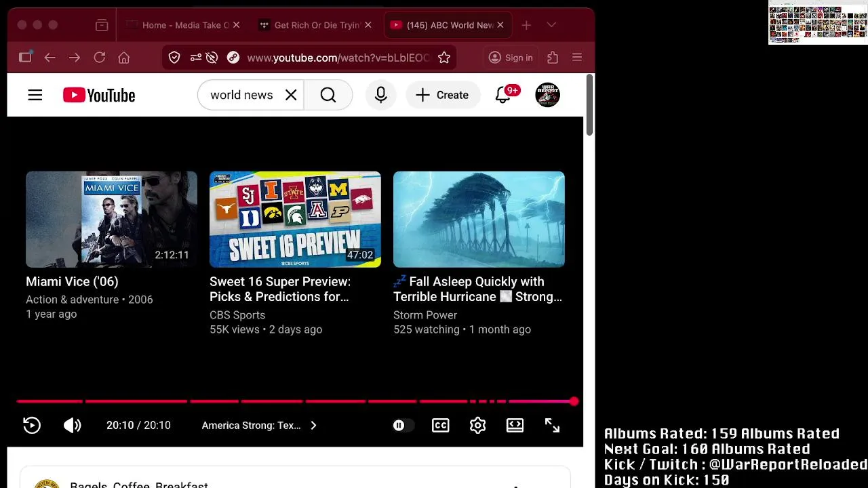Replay the finished video
Image resolution: width=868 pixels, height=488 pixels.
tap(32, 425)
